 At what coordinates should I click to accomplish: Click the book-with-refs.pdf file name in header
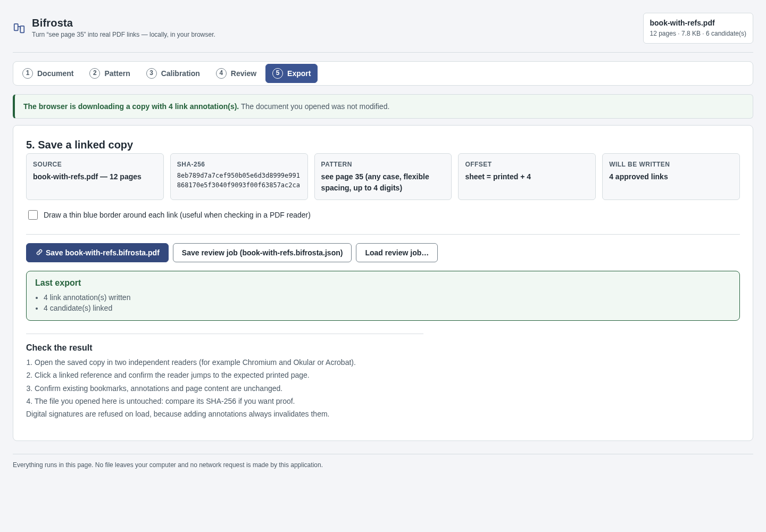pyautogui.click(x=682, y=23)
